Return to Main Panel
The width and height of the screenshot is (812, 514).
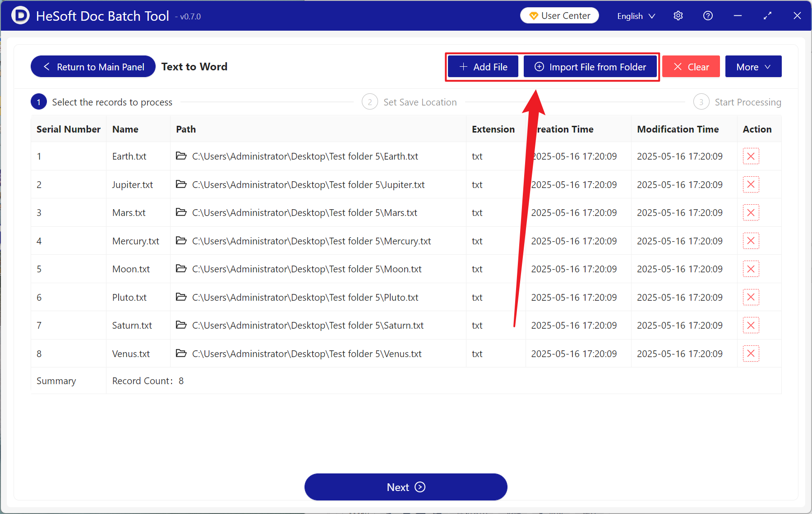pyautogui.click(x=93, y=67)
